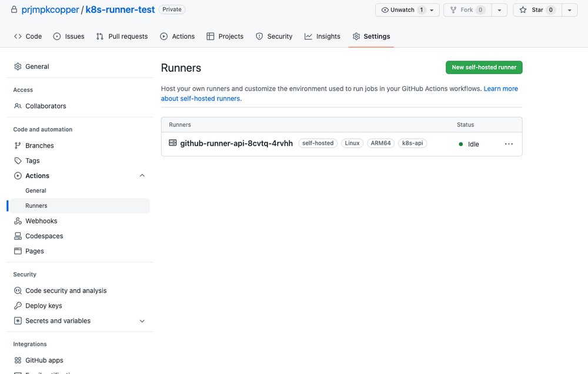Open the Webhooks settings icon
This screenshot has width=588, height=374.
tap(18, 221)
